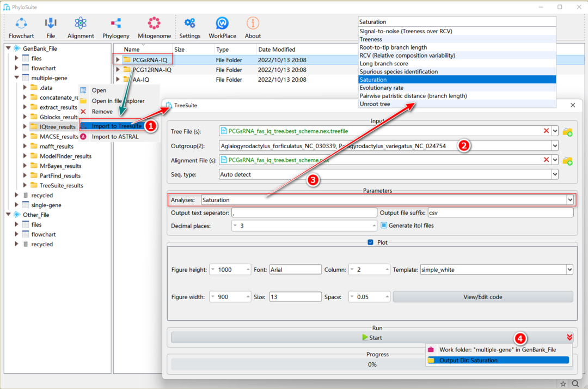
Task: Open the Flowchart toolbar icon
Action: coord(21,23)
